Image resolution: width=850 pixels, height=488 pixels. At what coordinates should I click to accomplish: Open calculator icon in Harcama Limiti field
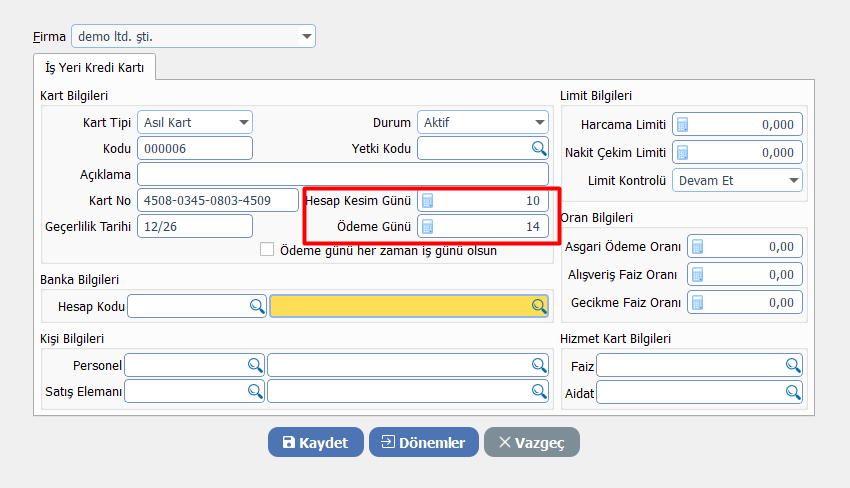click(x=684, y=125)
